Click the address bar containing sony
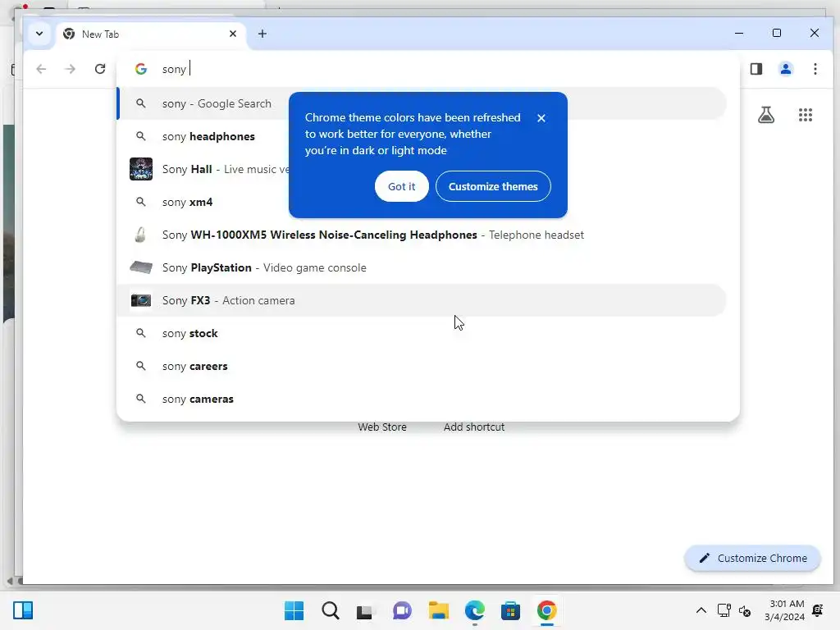This screenshot has width=840, height=630. click(427, 69)
